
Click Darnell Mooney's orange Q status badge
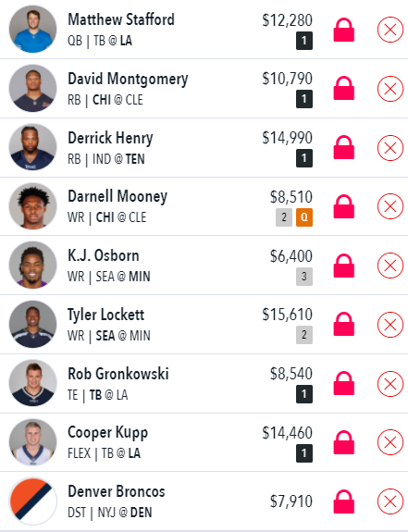[304, 217]
